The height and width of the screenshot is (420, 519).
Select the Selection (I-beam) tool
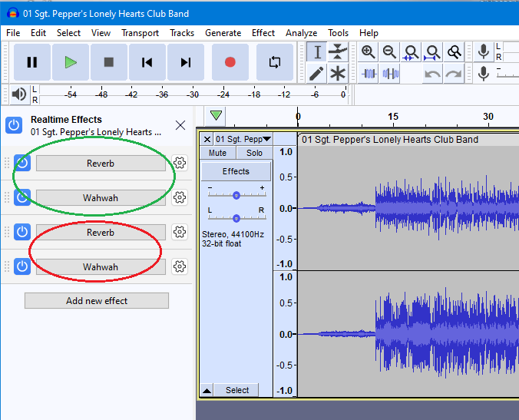pos(317,52)
